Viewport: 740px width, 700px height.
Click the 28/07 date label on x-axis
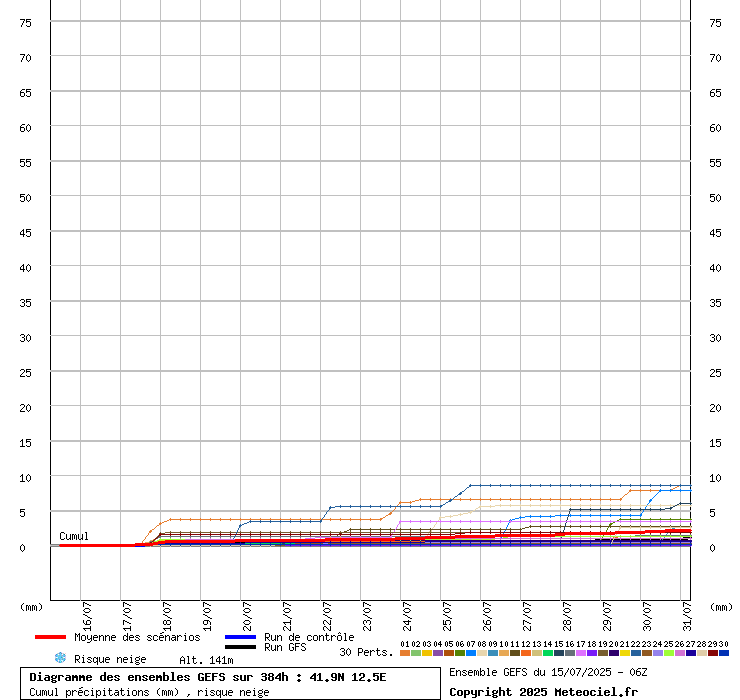click(567, 616)
